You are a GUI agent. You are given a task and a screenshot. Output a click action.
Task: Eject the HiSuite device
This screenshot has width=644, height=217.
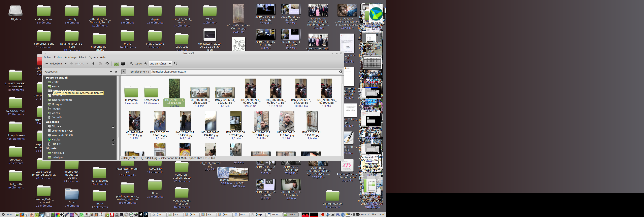[113, 140]
